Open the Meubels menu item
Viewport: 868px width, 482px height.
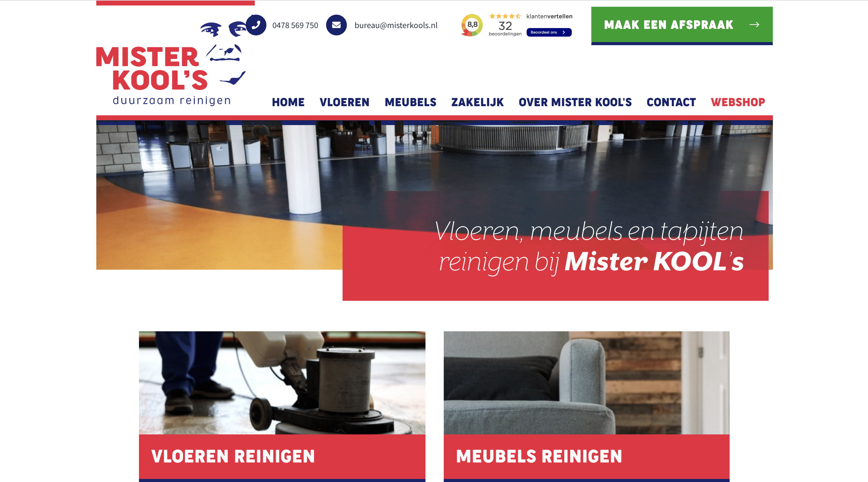pos(411,102)
